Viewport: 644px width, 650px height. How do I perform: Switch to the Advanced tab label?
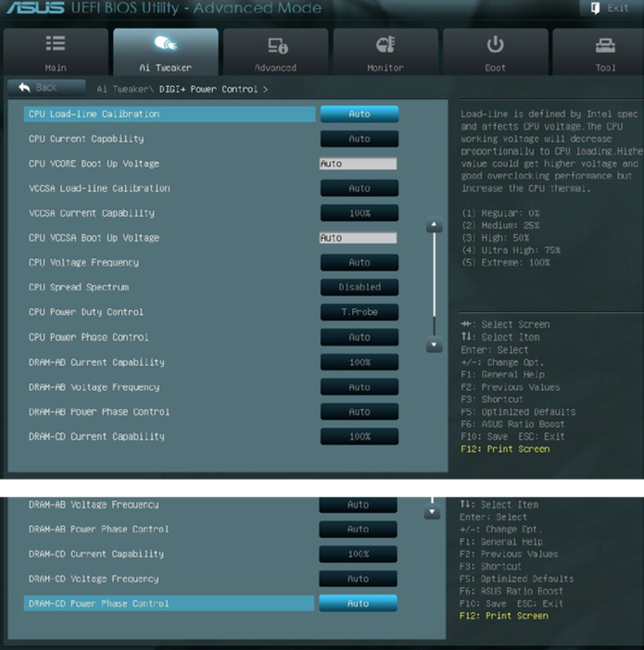click(x=276, y=68)
